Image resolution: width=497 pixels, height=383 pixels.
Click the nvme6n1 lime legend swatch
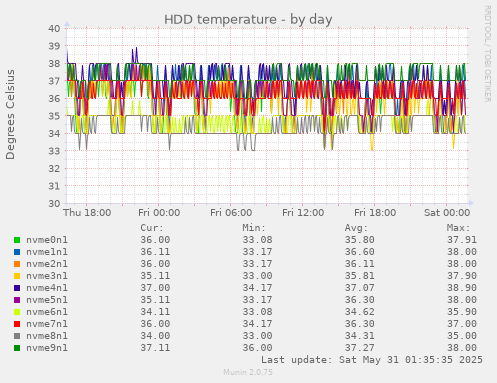point(17,312)
